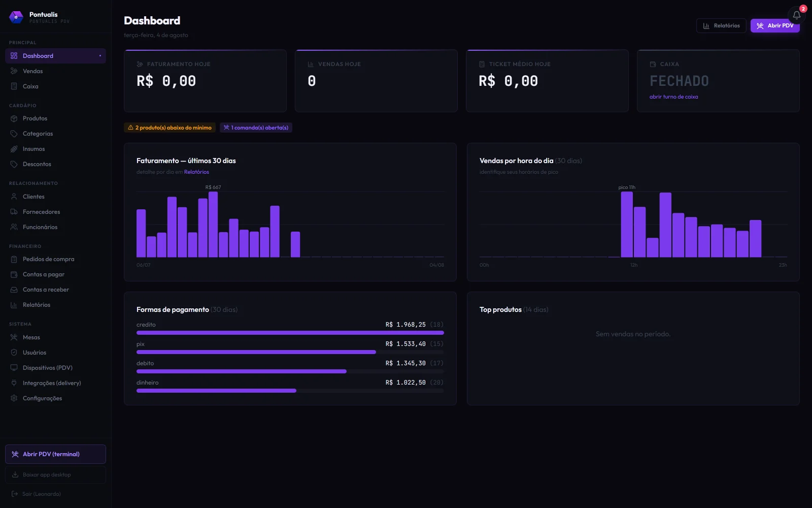Click the dinheiro payment progress bar
Screen dimensions: 812x508
click(x=290, y=391)
